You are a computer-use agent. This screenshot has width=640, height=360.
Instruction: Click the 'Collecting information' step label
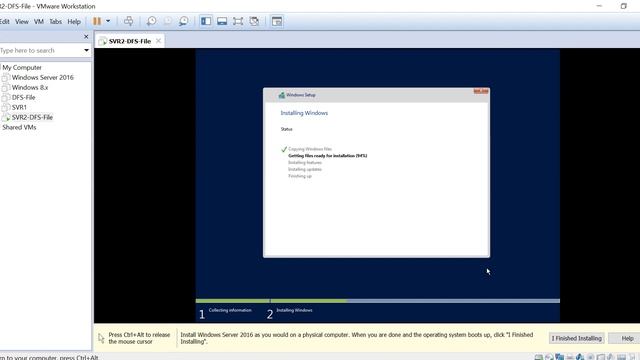230,310
